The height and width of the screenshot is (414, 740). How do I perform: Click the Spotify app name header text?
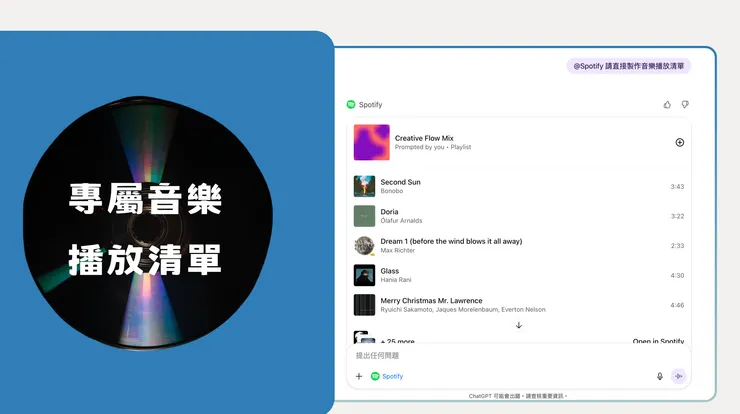pos(370,105)
